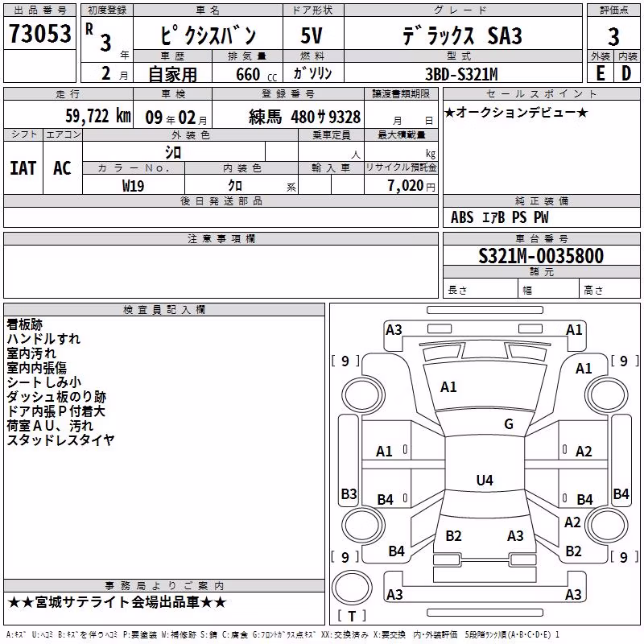644x644 pixels.
Task: Select the inspector note 荷室AU、汚れ
Action: pyautogui.click(x=50, y=426)
